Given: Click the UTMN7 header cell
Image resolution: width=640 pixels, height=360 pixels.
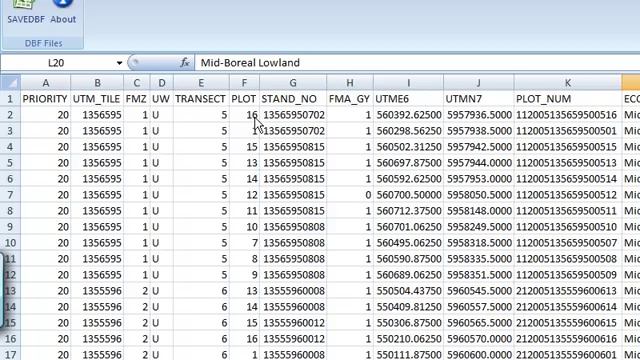Looking at the screenshot, I should (x=478, y=99).
